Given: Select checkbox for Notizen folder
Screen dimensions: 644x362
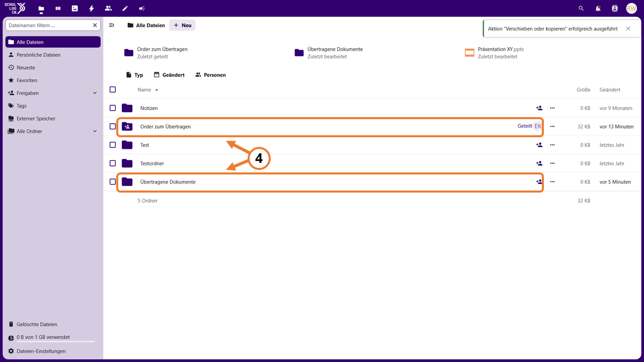Looking at the screenshot, I should (113, 108).
